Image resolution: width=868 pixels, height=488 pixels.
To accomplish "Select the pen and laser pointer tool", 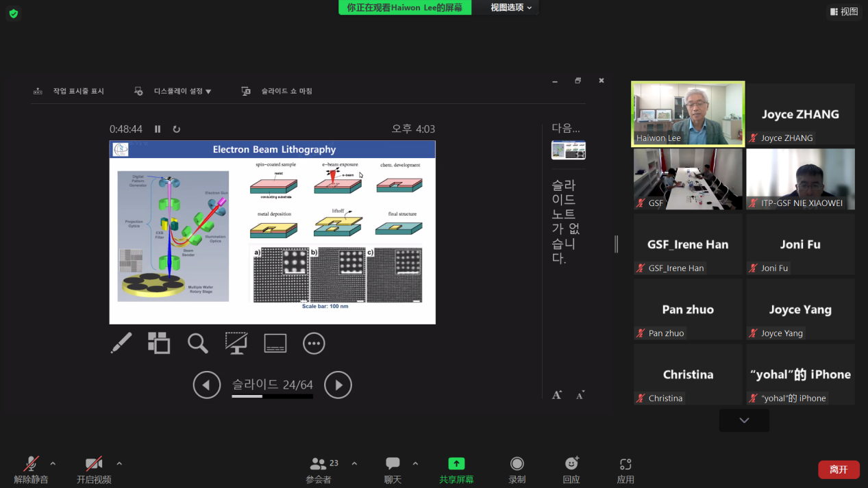I will tap(121, 343).
